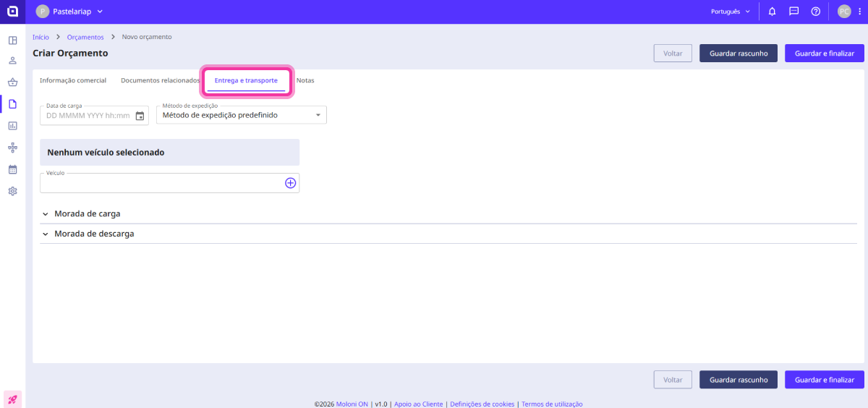This screenshot has width=868, height=408.
Task: Follow the Orçamentos breadcrumb link
Action: [85, 37]
